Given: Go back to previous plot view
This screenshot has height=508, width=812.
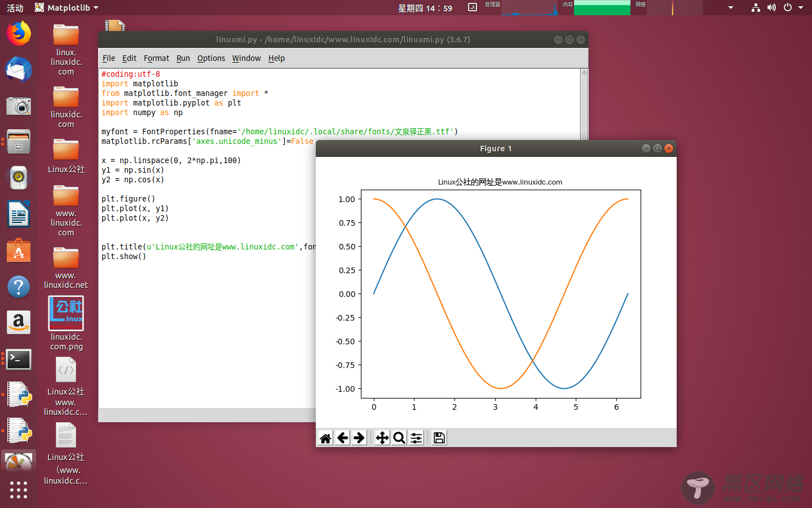Looking at the screenshot, I should coord(342,438).
